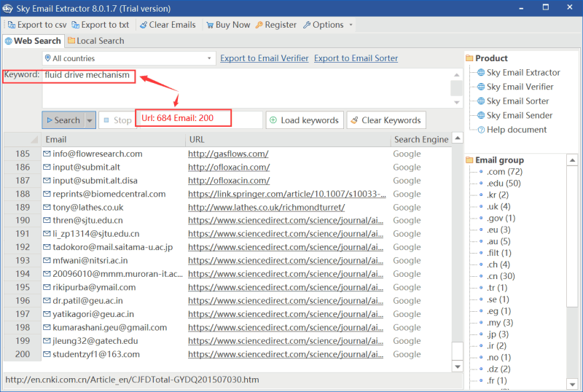Select the .cn (30) email group
The width and height of the screenshot is (583, 392).
(x=501, y=276)
